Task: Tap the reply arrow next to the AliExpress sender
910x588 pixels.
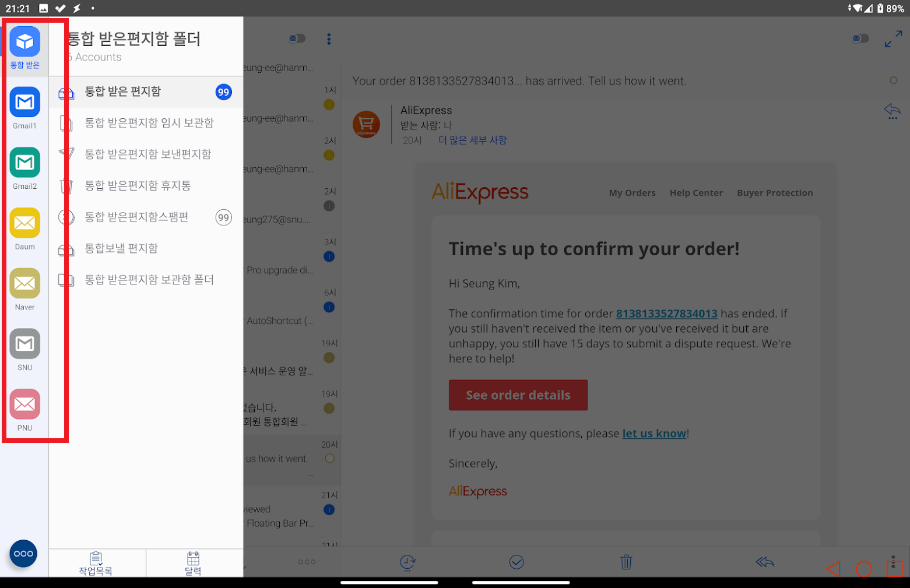Action: click(893, 111)
